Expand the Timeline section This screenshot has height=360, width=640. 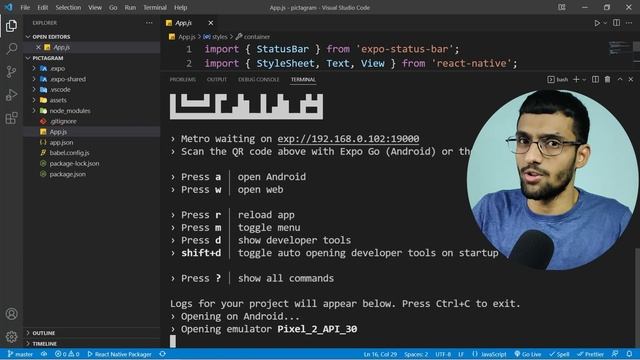tap(92, 344)
